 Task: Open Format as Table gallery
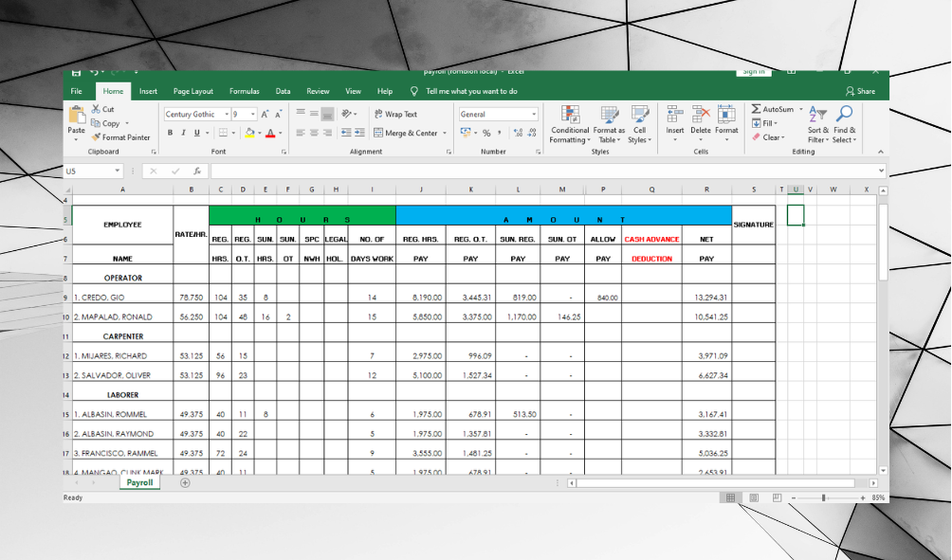(x=609, y=125)
